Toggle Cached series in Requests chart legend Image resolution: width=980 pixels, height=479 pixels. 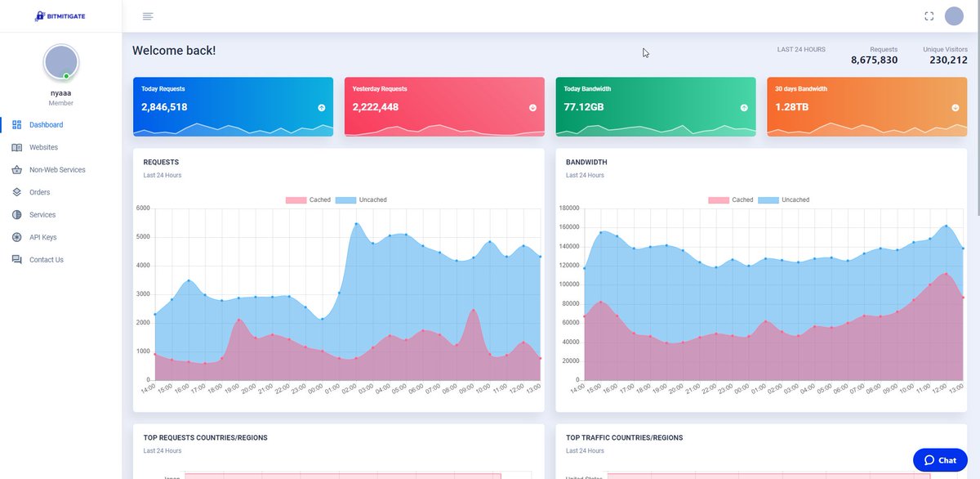click(308, 199)
